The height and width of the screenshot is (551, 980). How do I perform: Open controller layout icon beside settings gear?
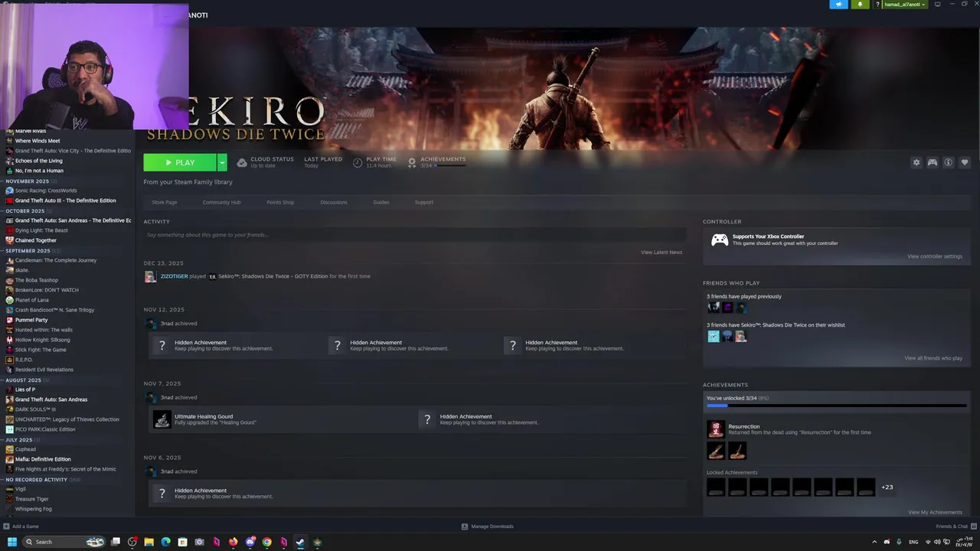click(x=932, y=162)
